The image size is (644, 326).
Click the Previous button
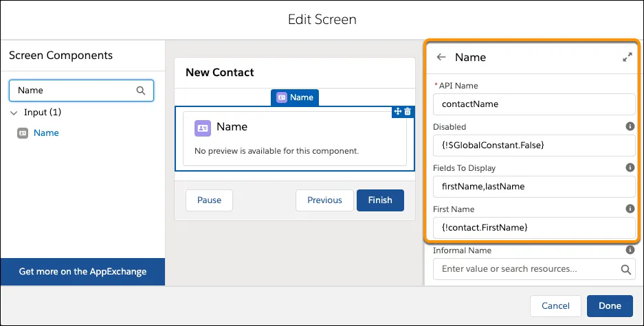point(324,200)
